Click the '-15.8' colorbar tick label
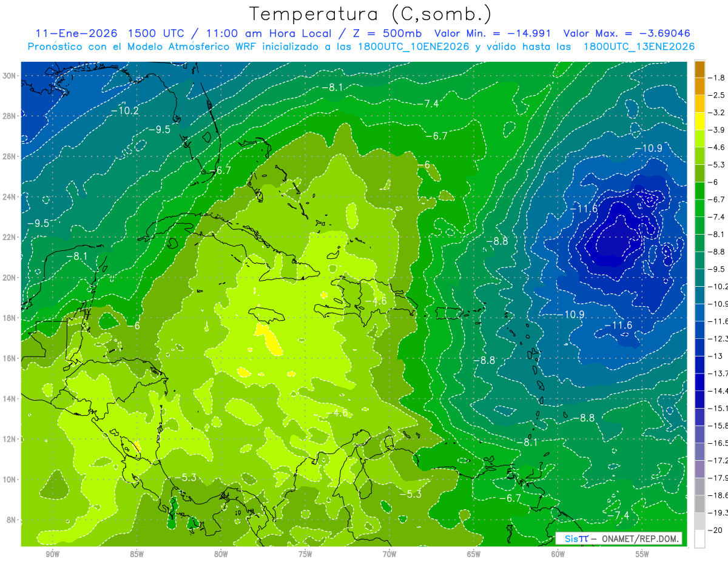The width and height of the screenshot is (728, 562). (x=718, y=426)
